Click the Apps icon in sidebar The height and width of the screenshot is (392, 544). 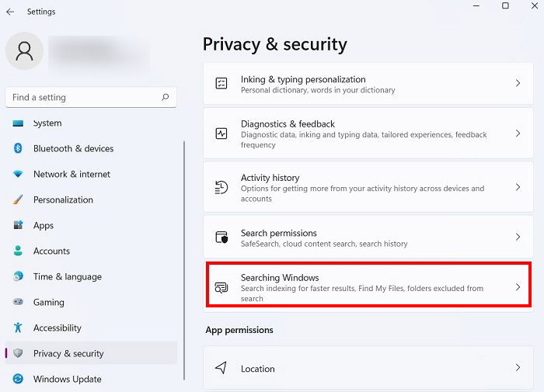tap(18, 225)
